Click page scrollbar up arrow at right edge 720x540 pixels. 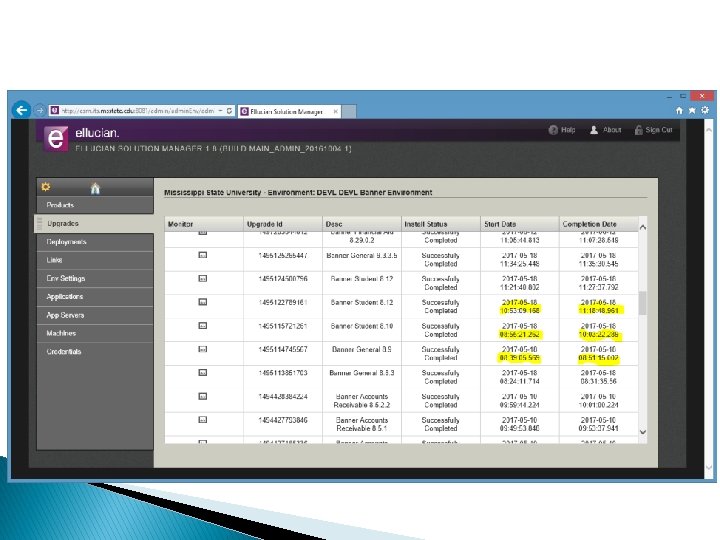click(x=709, y=130)
